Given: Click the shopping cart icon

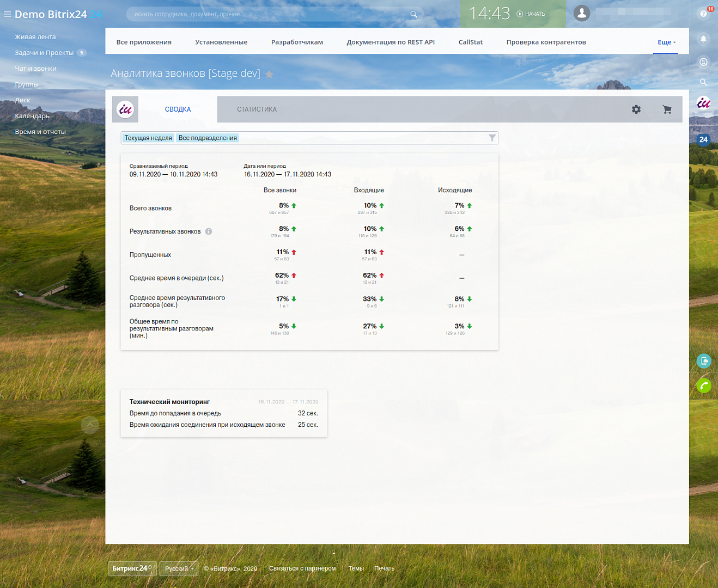Looking at the screenshot, I should (667, 109).
